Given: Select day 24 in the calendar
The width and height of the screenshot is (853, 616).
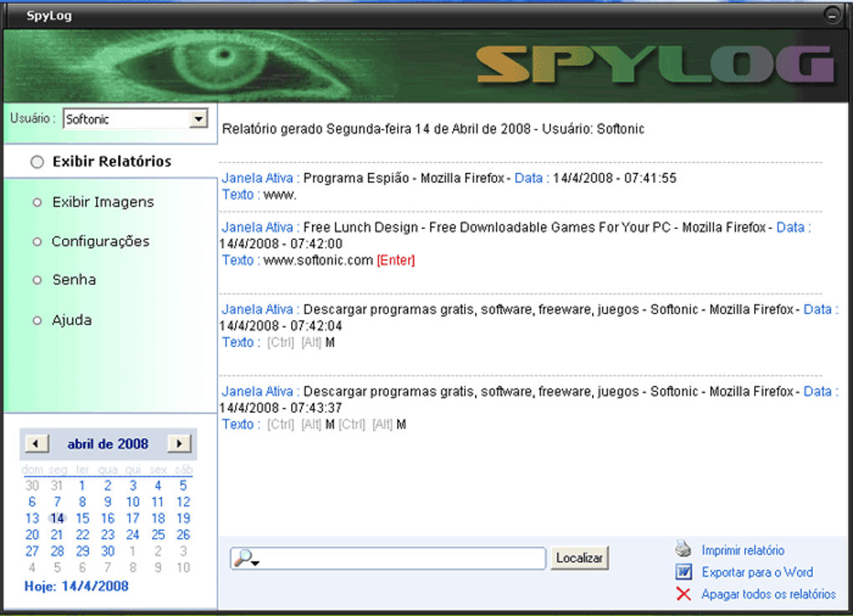Looking at the screenshot, I should [133, 534].
